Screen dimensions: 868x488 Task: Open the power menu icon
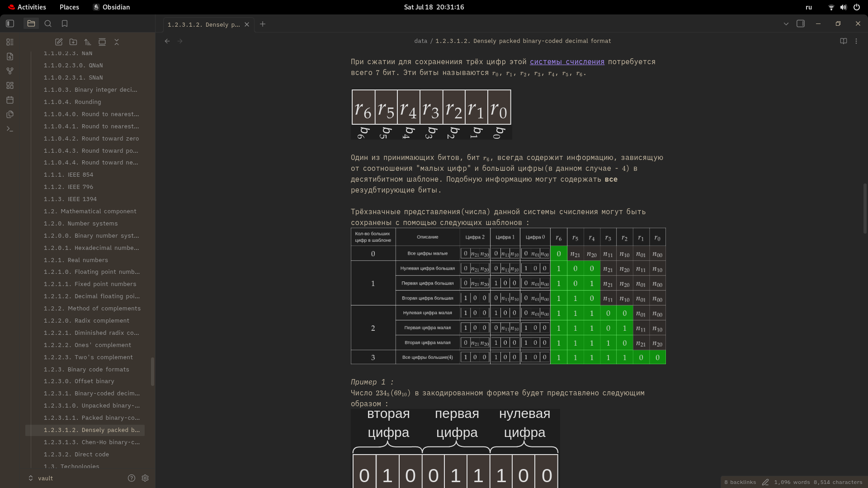point(856,7)
